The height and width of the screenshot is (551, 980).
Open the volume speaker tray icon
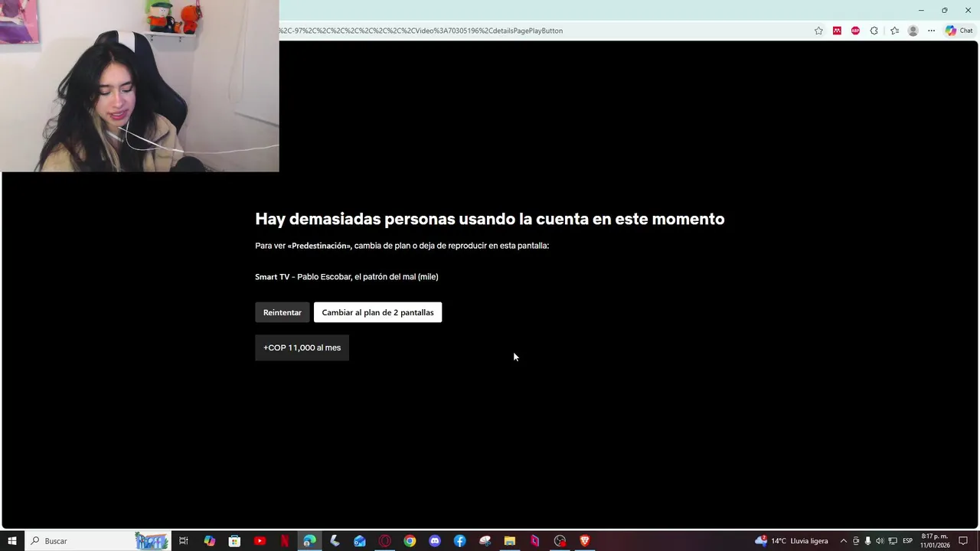point(880,541)
